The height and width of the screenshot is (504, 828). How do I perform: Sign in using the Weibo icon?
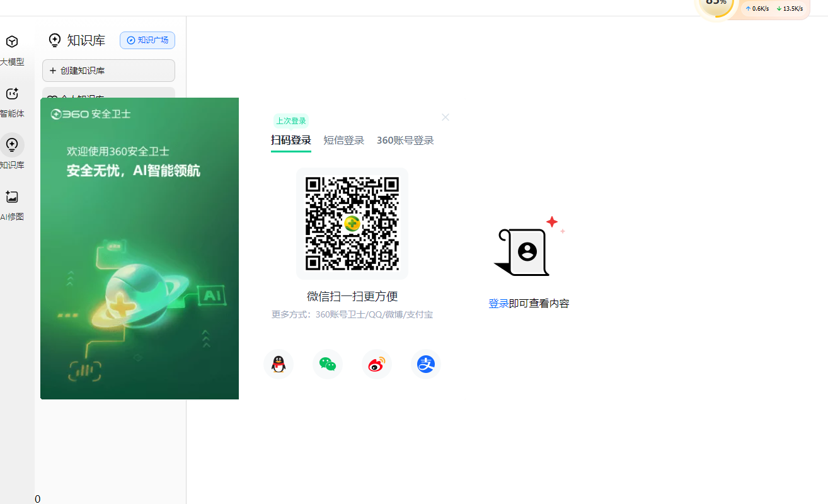[x=377, y=364]
